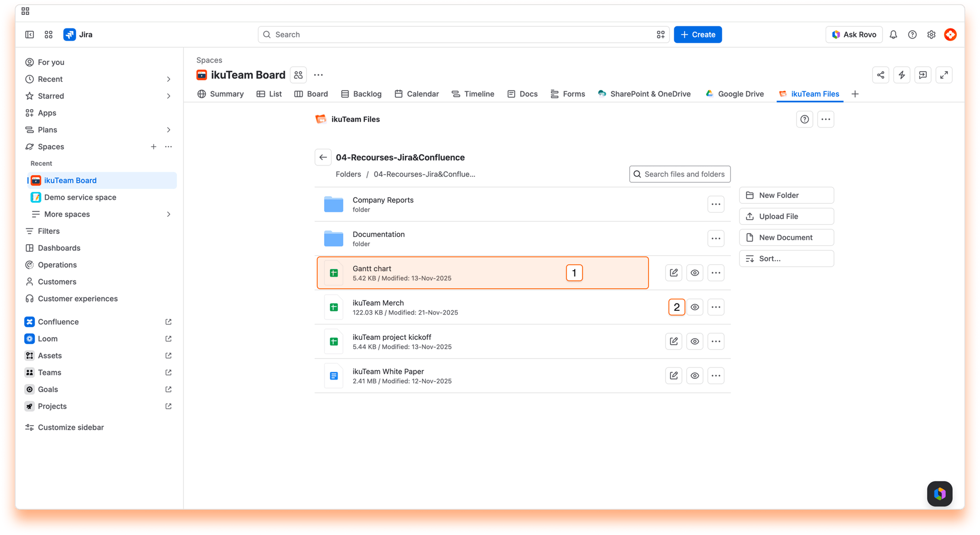Open team members icon beside ikuTeam Board title

coord(298,75)
